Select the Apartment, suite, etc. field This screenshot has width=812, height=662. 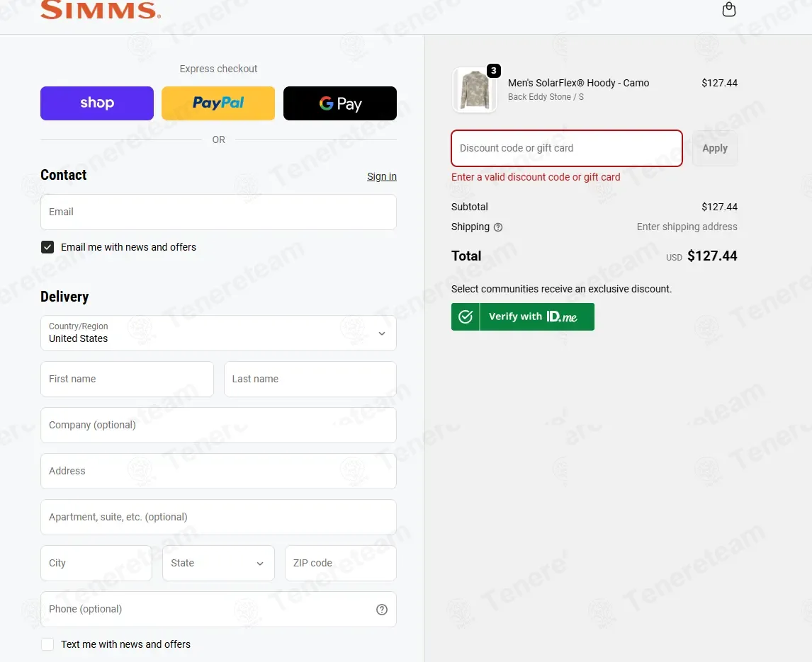point(218,517)
